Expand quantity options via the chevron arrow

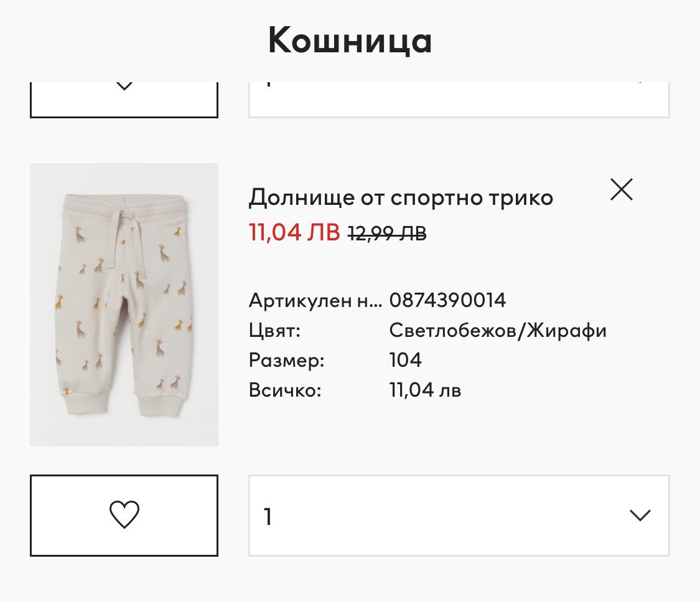[x=640, y=515]
